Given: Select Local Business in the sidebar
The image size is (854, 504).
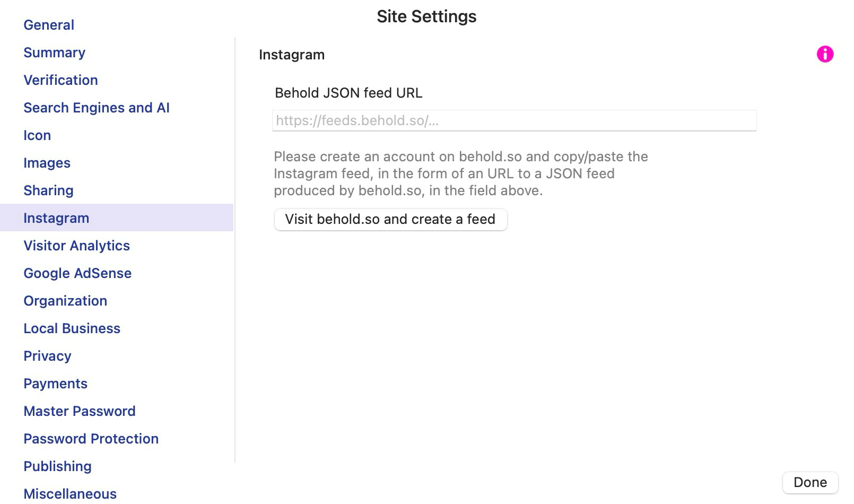Looking at the screenshot, I should tap(72, 328).
